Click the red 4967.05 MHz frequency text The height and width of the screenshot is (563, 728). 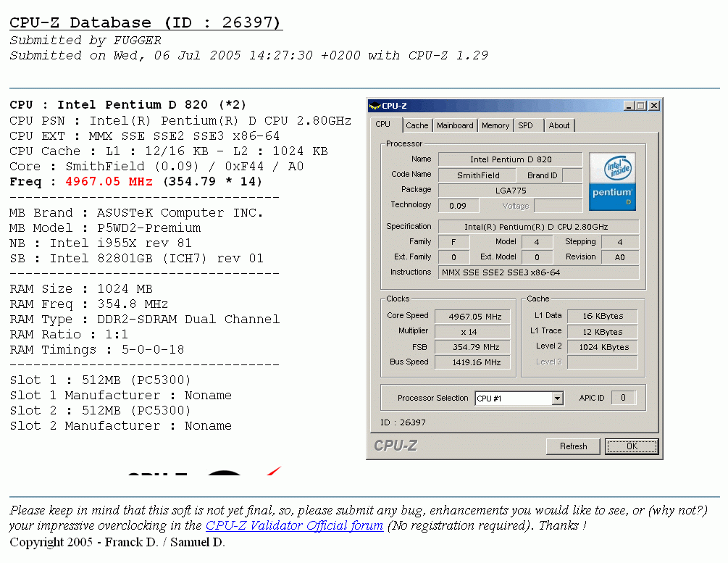click(109, 181)
